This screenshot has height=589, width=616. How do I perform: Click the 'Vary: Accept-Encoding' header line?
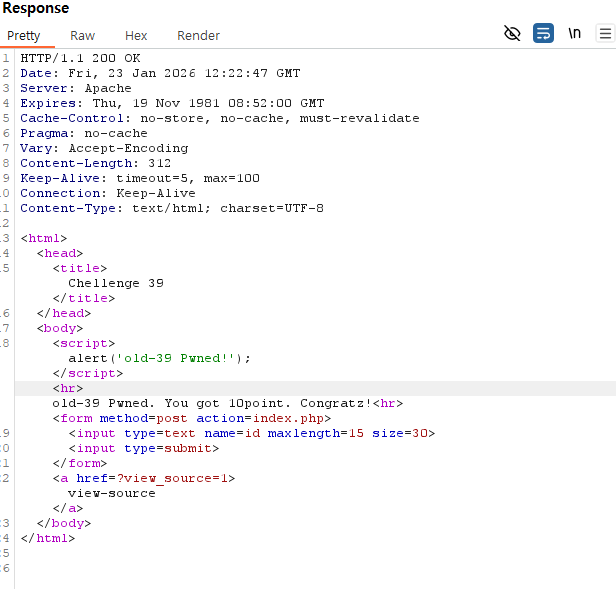(x=104, y=148)
